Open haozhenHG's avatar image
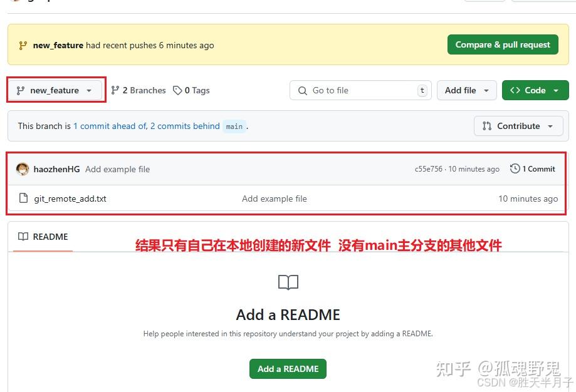 (23, 169)
